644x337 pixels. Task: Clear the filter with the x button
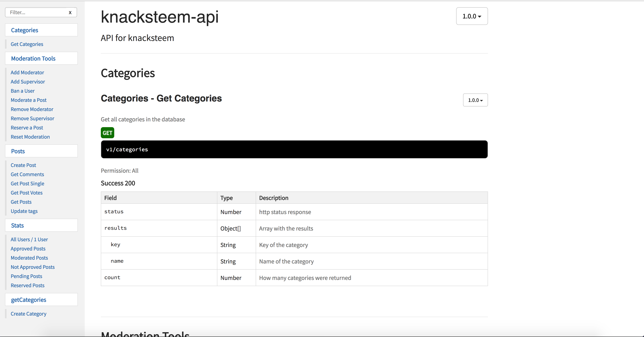[x=70, y=12]
